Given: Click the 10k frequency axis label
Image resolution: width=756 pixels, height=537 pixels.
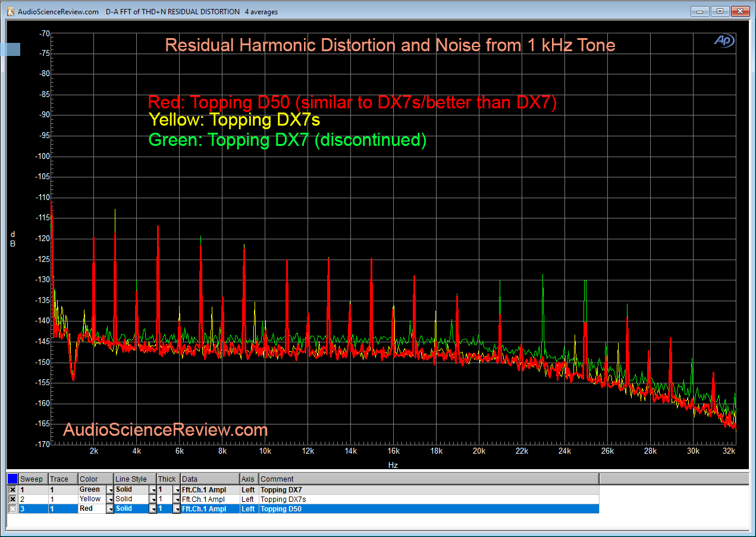Looking at the screenshot, I should click(x=265, y=451).
